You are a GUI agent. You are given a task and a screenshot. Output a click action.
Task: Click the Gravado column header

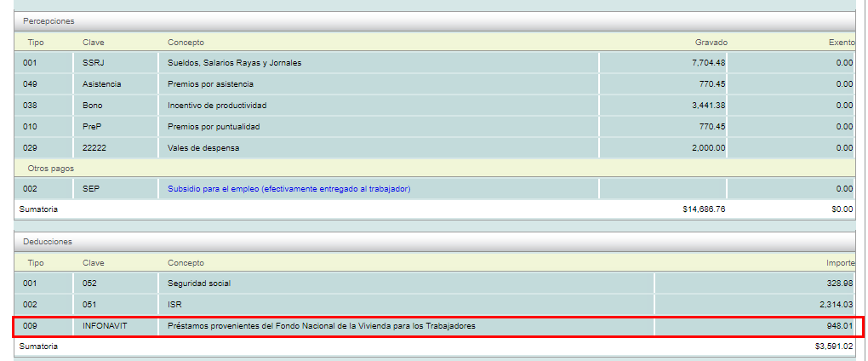point(711,43)
